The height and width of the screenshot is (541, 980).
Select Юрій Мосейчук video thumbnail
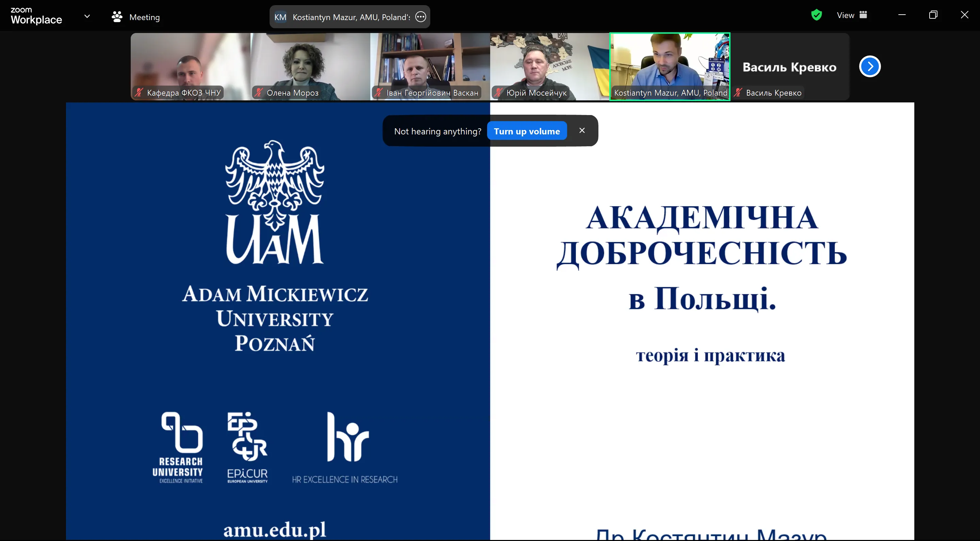click(550, 67)
